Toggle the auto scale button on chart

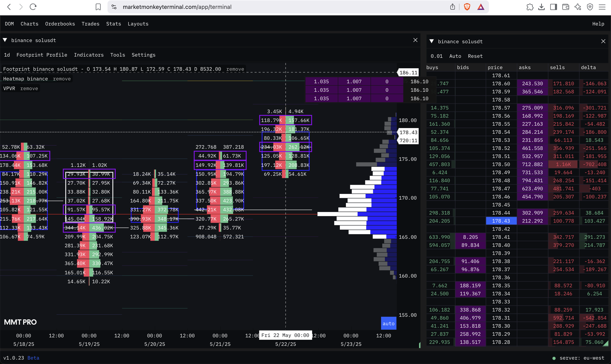388,324
